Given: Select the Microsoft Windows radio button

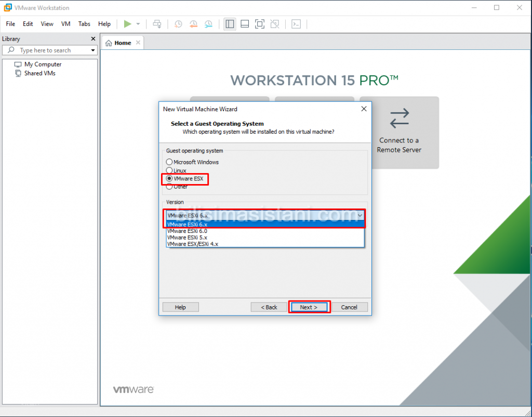Looking at the screenshot, I should click(x=169, y=162).
